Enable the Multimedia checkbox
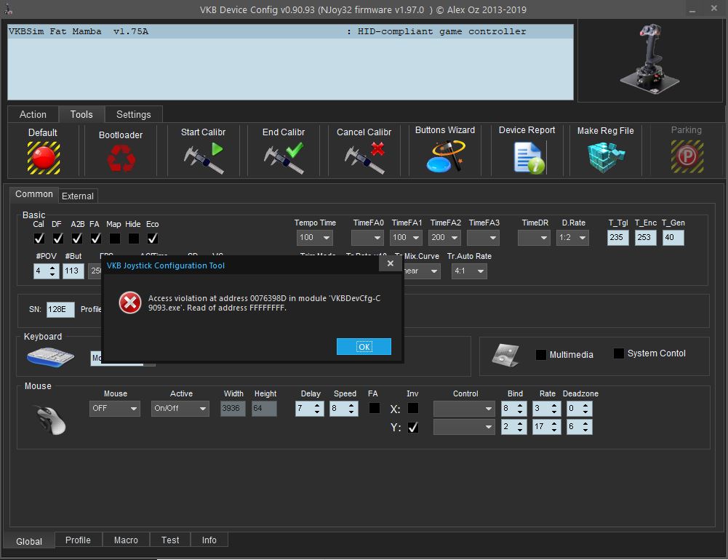 click(541, 355)
